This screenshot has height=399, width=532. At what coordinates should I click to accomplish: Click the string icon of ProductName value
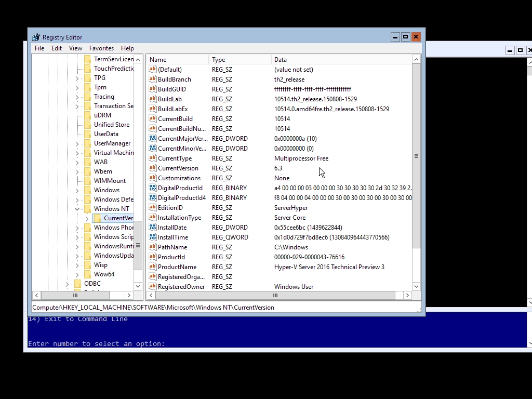click(153, 267)
